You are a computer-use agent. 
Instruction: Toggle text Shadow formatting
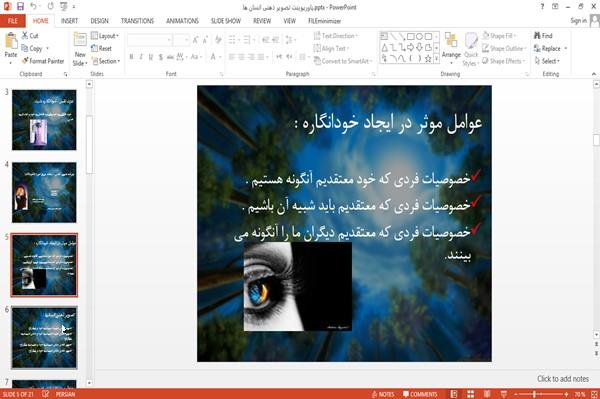tap(161, 57)
